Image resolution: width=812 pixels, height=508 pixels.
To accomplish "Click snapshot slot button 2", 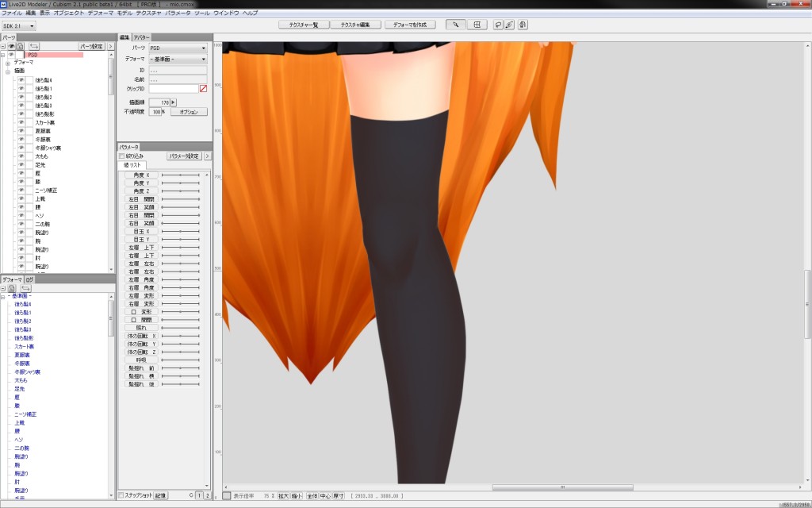I will (207, 495).
